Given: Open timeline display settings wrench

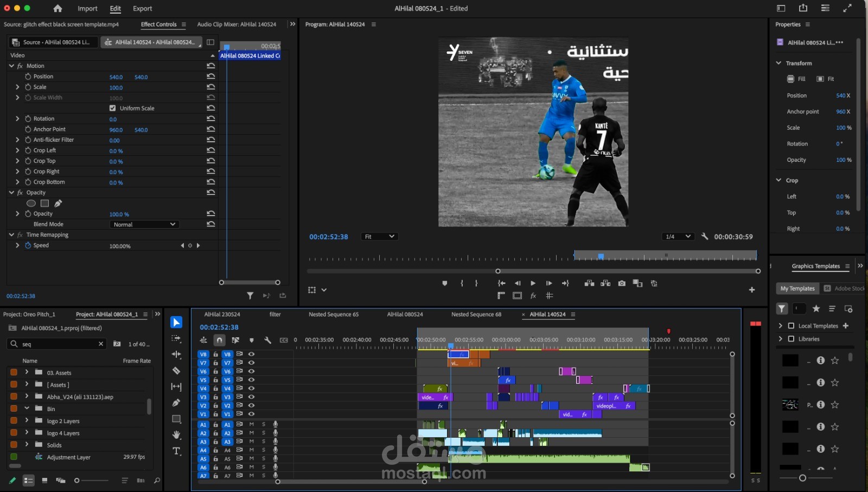Looking at the screenshot, I should coord(267,340).
